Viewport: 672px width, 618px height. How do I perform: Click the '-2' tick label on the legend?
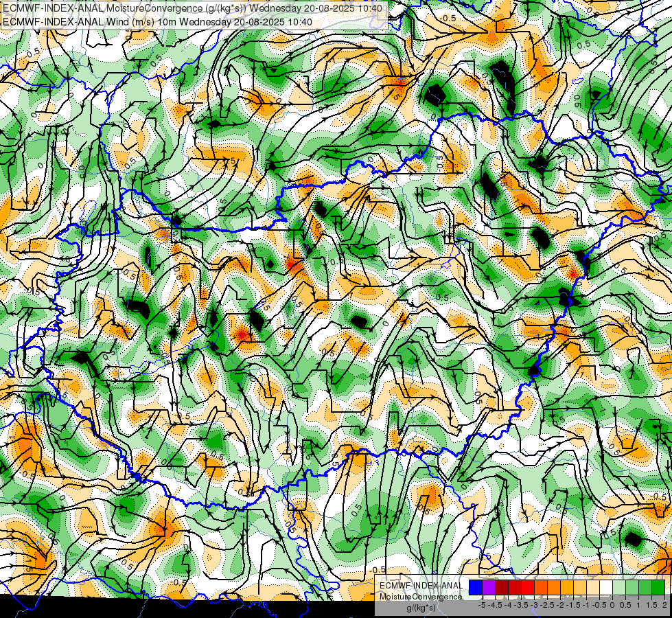tap(560, 605)
